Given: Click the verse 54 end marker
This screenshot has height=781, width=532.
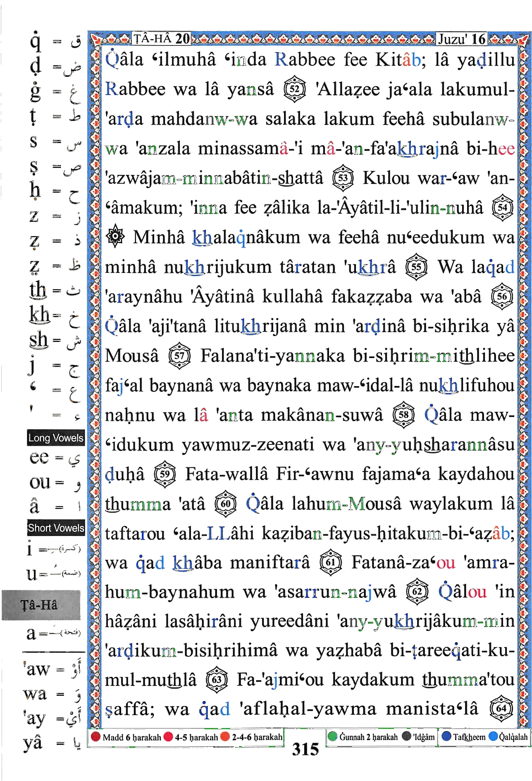Looking at the screenshot, I should [x=502, y=207].
